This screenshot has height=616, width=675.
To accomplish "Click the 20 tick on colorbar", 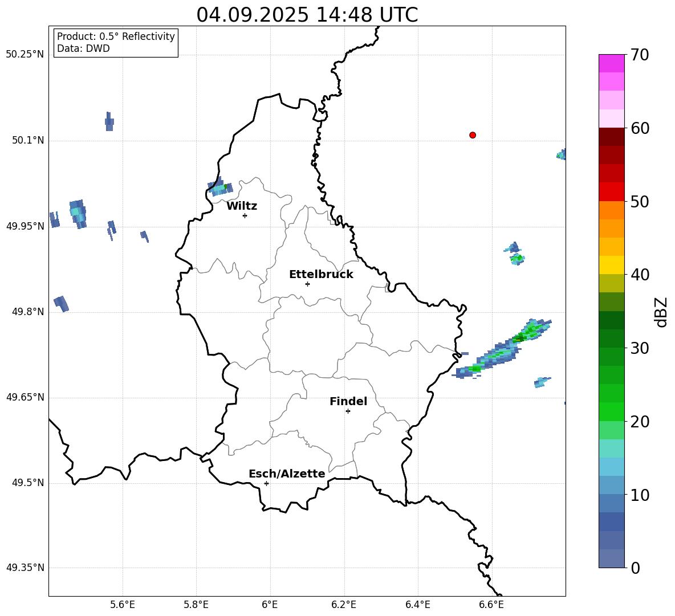I will 640,422.
